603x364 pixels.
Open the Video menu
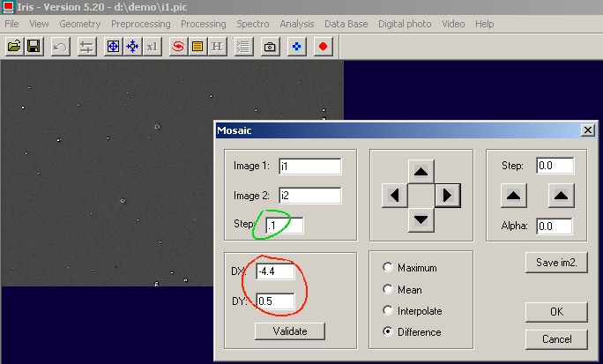(x=453, y=24)
